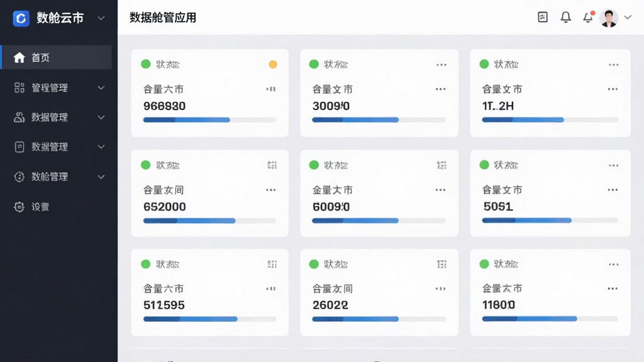
Task: Click grid icon on 652000 card
Action: tap(272, 165)
